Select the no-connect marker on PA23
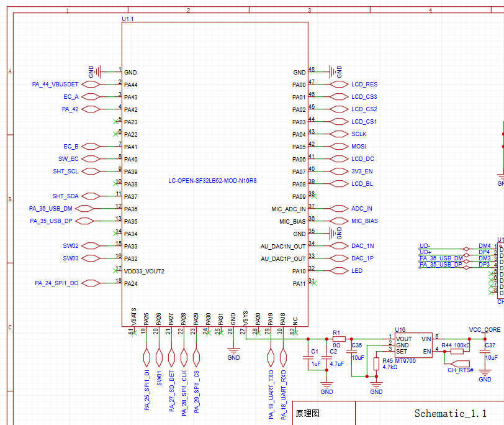 (115, 122)
